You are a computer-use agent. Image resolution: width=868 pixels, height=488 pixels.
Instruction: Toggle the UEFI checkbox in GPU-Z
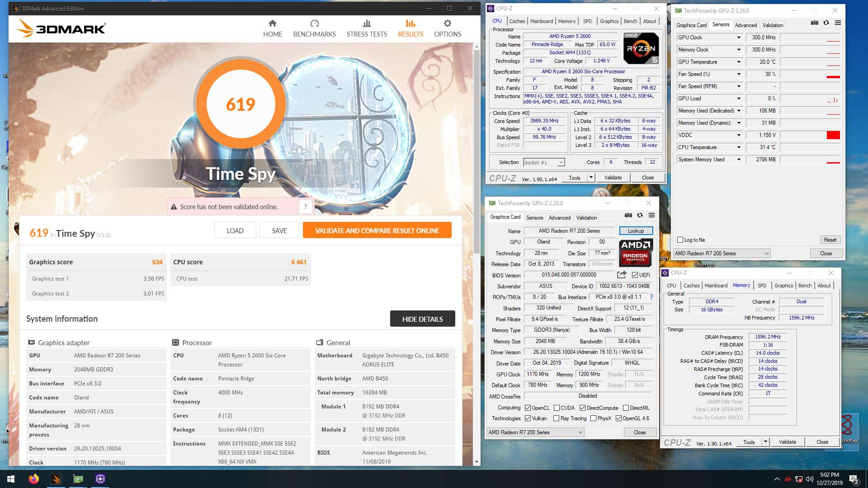point(635,275)
